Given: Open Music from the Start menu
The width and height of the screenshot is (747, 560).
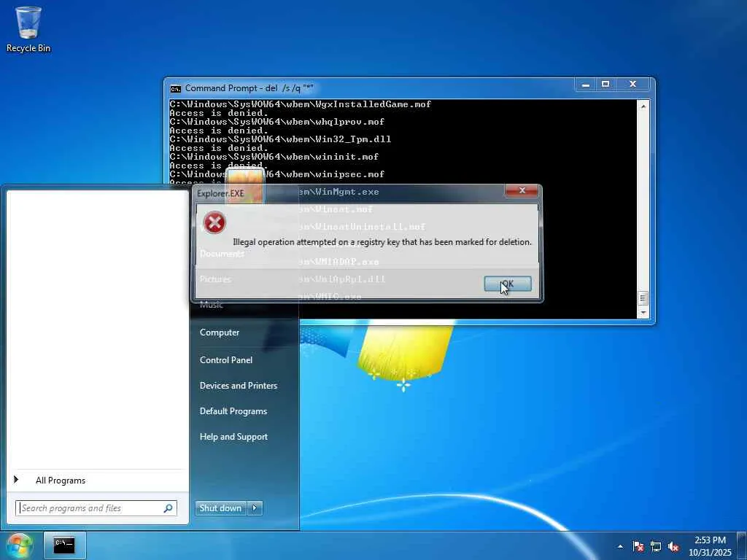Looking at the screenshot, I should [x=212, y=306].
